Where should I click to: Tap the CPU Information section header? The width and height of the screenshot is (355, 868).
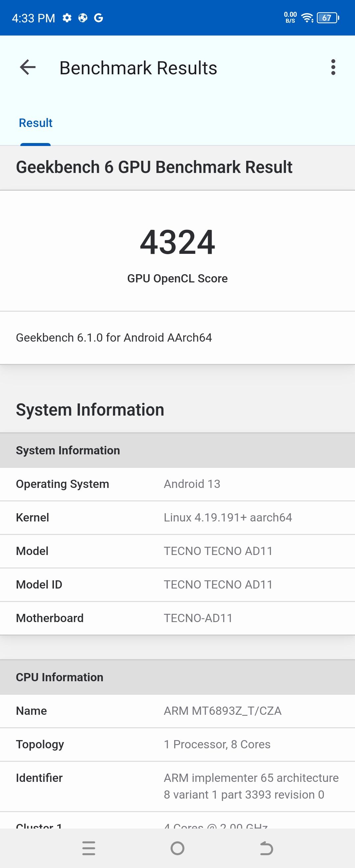tap(60, 677)
